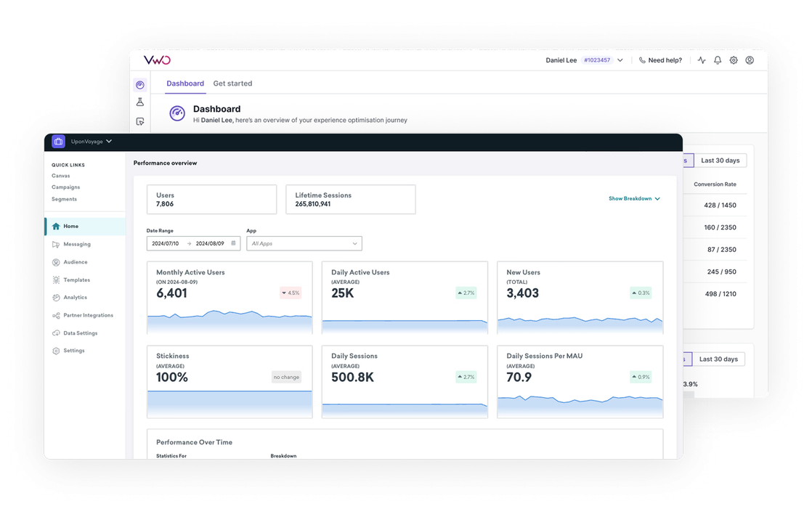Open the activity pulse icon in VWO header
Viewport: 812px width, 509px height.
(x=702, y=60)
